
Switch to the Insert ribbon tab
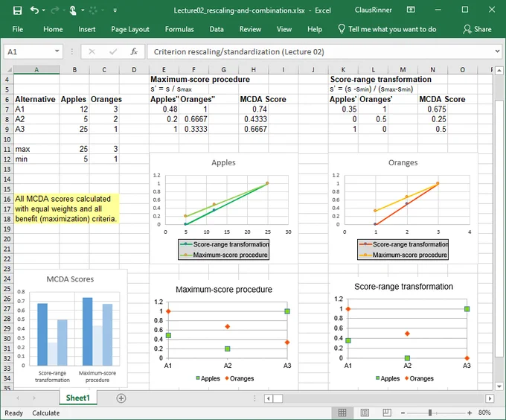[87, 29]
